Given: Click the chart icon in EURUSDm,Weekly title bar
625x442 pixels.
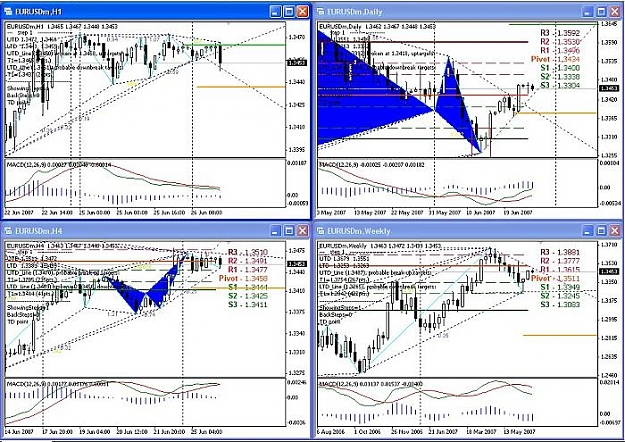Looking at the screenshot, I should pyautogui.click(x=321, y=231).
